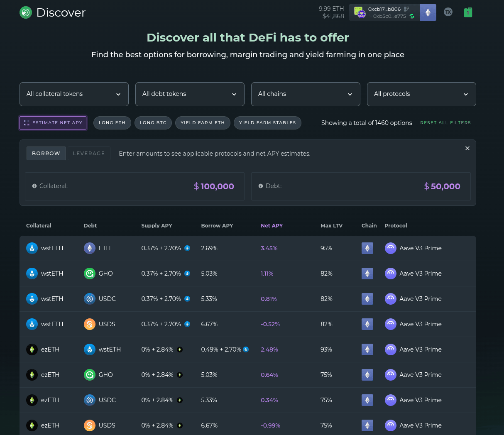The width and height of the screenshot is (504, 435).
Task: Toggle the Long ETH quick filter
Action: (x=112, y=123)
